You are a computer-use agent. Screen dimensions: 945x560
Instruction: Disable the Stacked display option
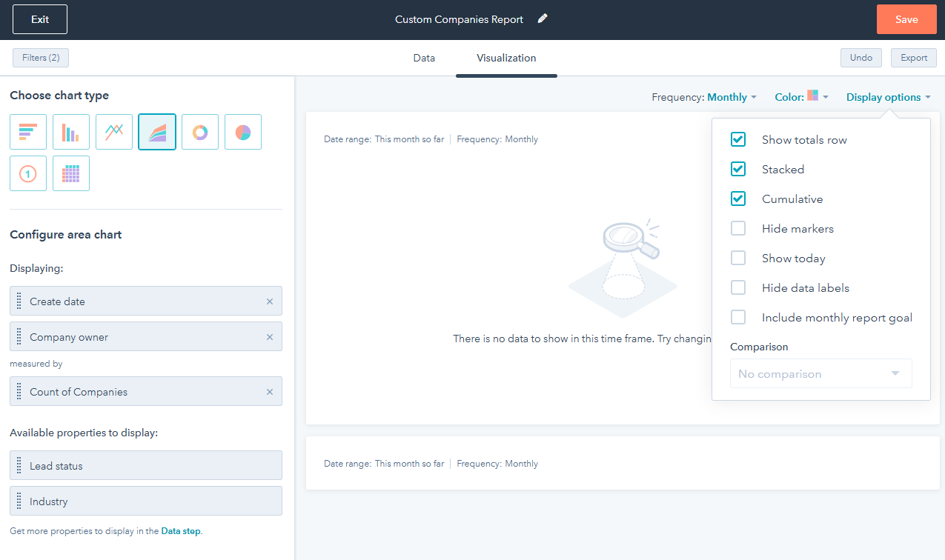[738, 169]
